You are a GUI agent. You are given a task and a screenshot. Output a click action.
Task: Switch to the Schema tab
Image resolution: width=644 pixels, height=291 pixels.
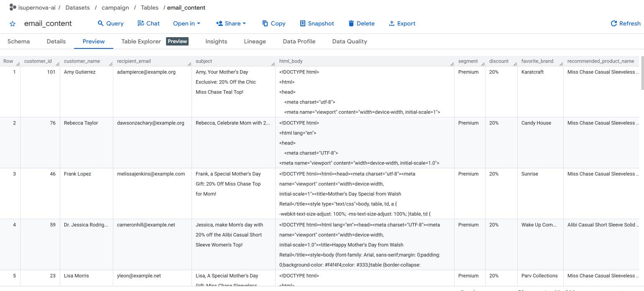[18, 41]
